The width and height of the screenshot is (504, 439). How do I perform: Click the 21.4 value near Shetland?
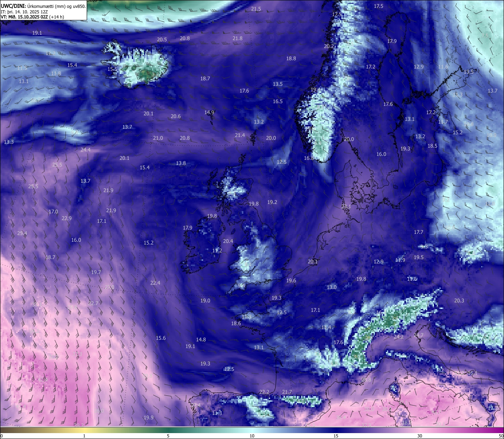240,135
